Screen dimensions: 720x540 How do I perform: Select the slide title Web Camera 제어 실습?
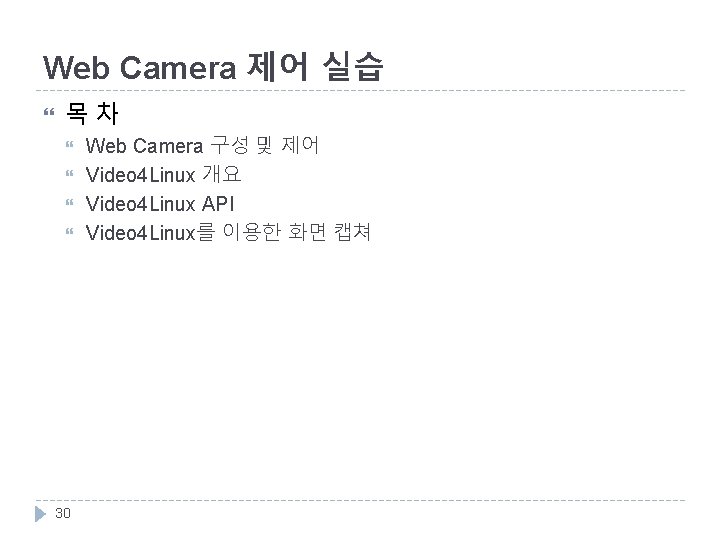point(213,67)
